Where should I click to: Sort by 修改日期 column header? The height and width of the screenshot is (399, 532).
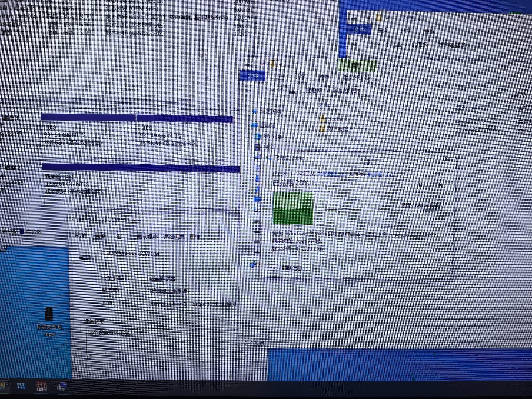click(467, 108)
